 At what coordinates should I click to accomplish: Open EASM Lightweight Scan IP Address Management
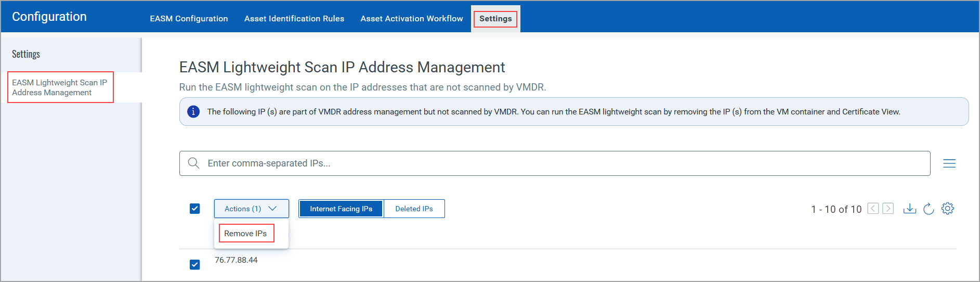[60, 87]
